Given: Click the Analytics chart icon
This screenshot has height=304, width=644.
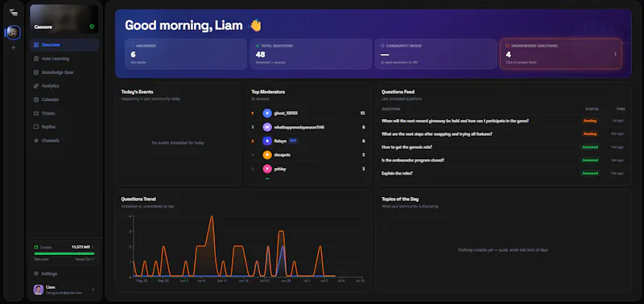Looking at the screenshot, I should 36,86.
